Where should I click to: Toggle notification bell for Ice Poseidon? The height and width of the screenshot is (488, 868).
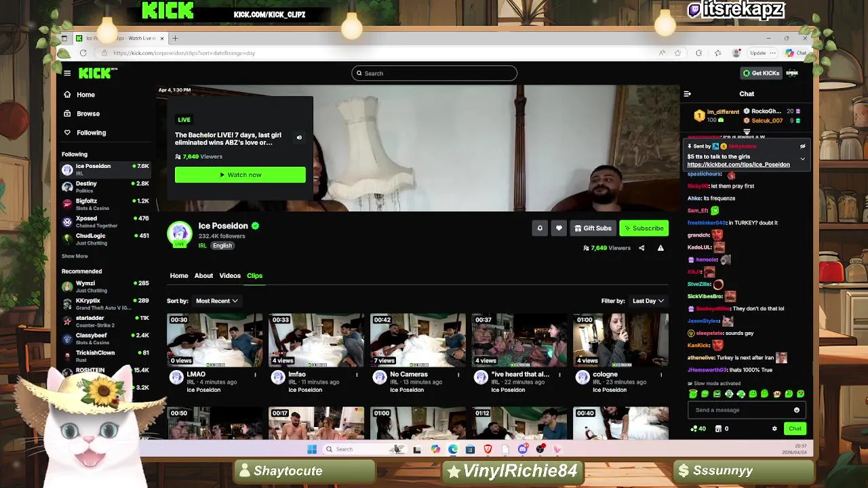(540, 228)
